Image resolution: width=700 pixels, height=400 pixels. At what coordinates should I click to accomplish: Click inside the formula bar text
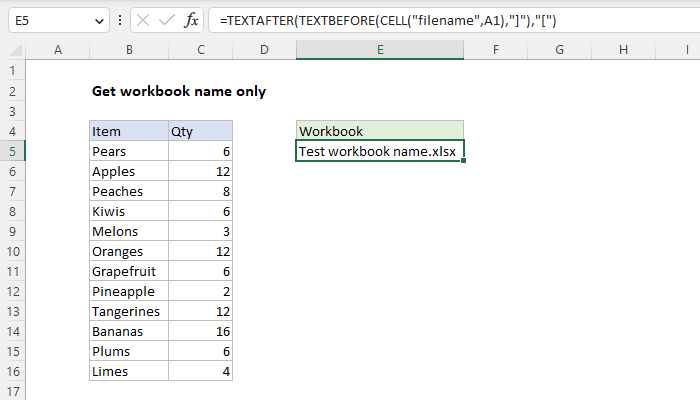(388, 21)
